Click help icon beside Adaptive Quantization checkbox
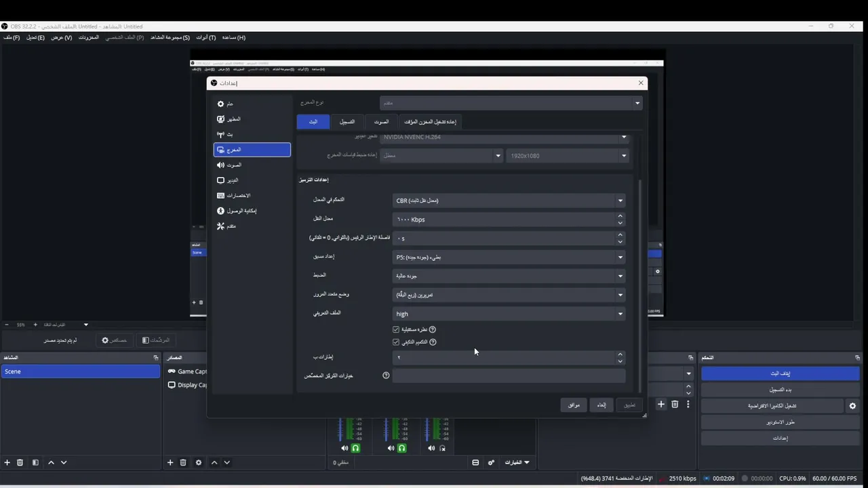Viewport: 868px width, 488px height. point(433,342)
